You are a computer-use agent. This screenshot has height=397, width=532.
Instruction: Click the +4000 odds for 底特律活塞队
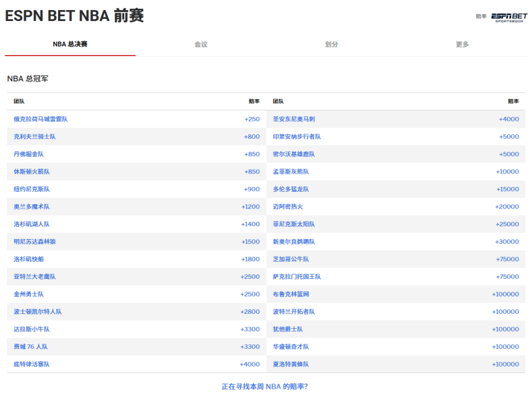point(250,364)
